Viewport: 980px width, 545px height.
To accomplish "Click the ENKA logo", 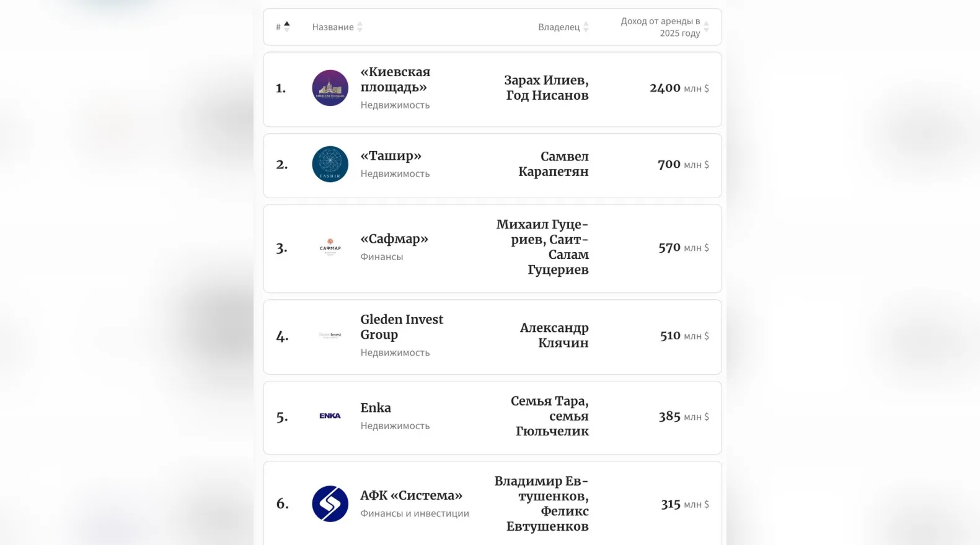I will [x=330, y=416].
